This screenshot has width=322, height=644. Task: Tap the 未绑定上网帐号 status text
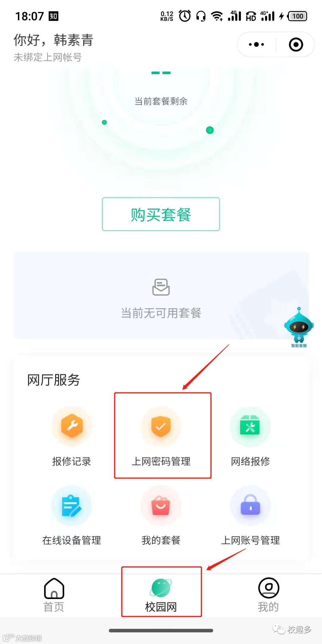click(x=48, y=57)
